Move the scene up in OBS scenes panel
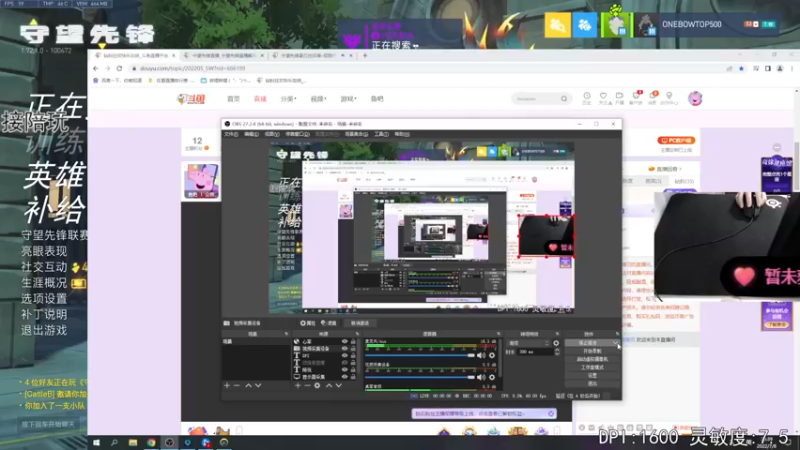 point(248,386)
